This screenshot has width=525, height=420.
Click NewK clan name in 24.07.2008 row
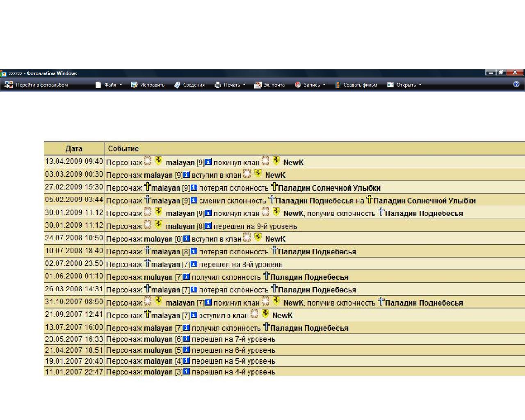pyautogui.click(x=275, y=239)
